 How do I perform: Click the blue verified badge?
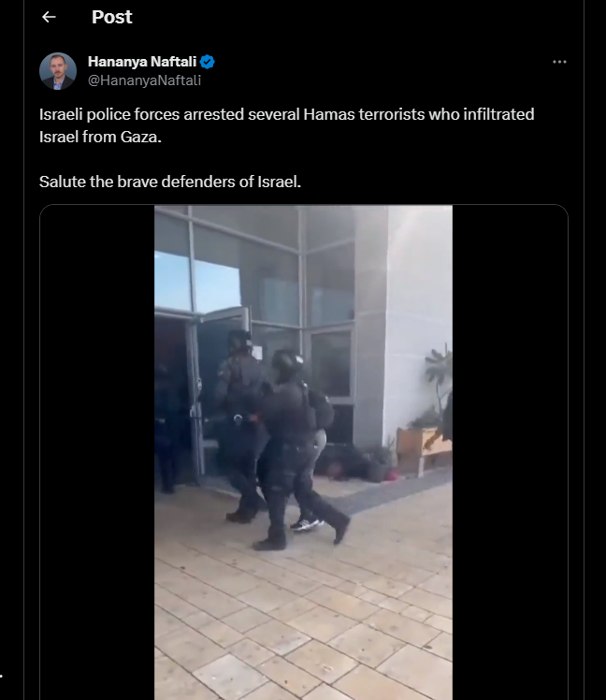207,62
